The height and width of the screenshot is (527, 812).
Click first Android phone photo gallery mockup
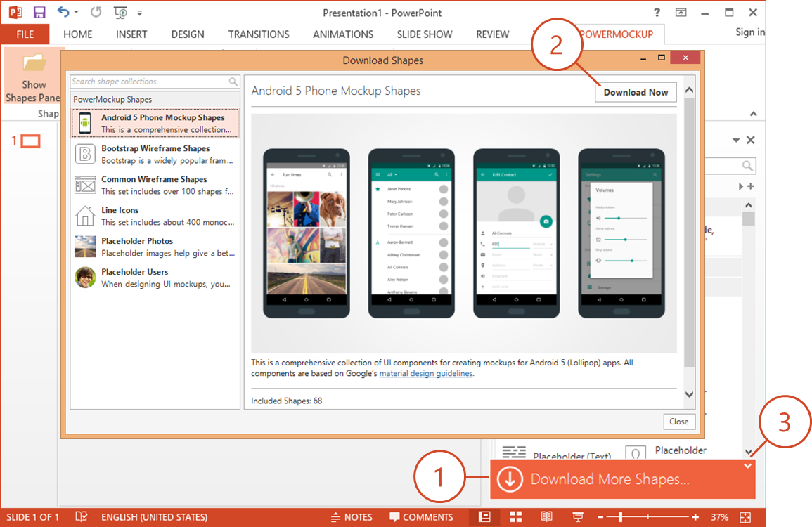306,233
